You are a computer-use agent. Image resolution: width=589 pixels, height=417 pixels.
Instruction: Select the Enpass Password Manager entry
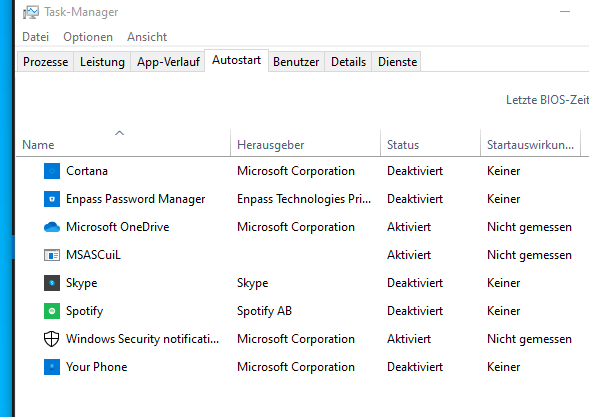click(136, 199)
